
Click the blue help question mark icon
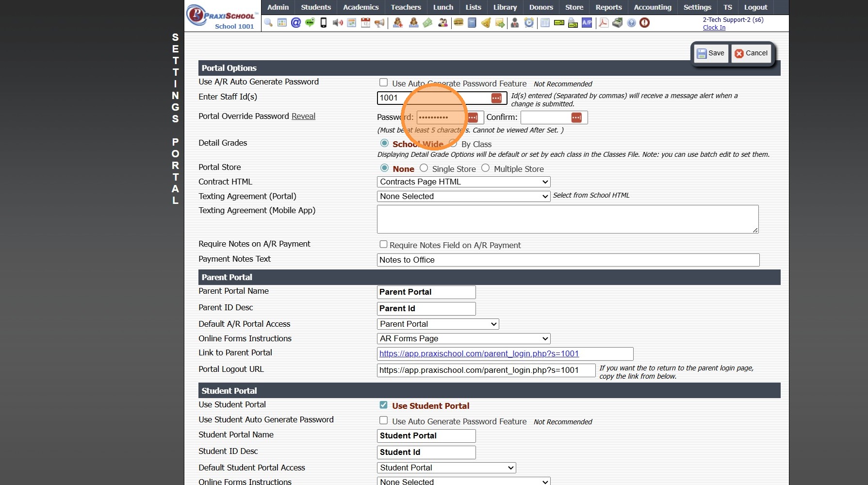(x=631, y=23)
